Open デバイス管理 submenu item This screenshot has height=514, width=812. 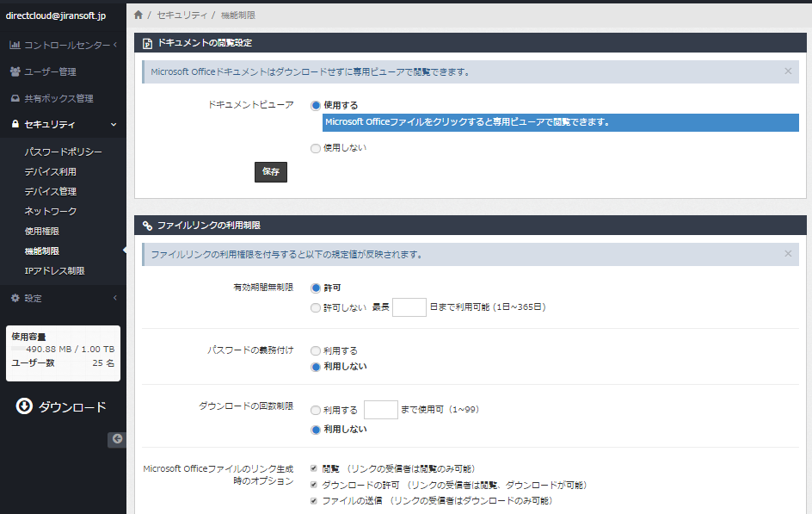50,191
